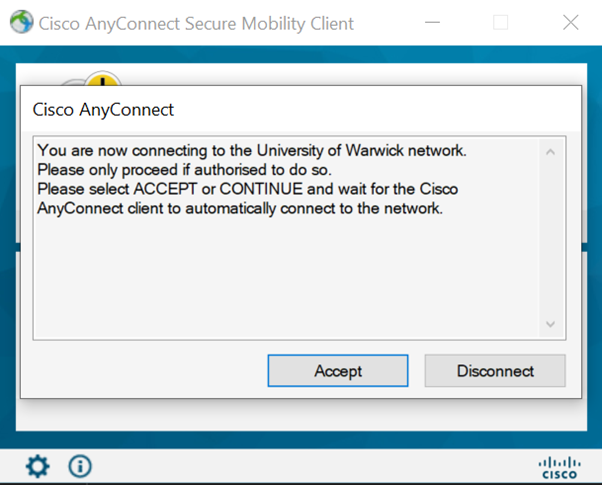The height and width of the screenshot is (485, 602).
Task: Open the information icon in the footer
Action: click(80, 466)
